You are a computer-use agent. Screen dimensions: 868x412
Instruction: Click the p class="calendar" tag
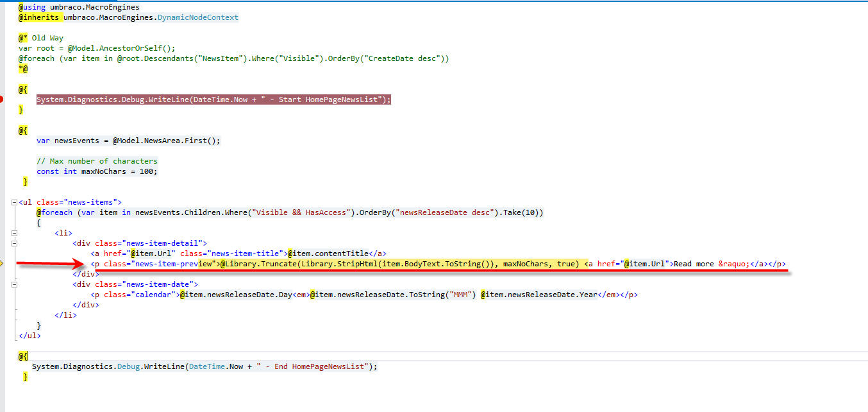(x=135, y=295)
